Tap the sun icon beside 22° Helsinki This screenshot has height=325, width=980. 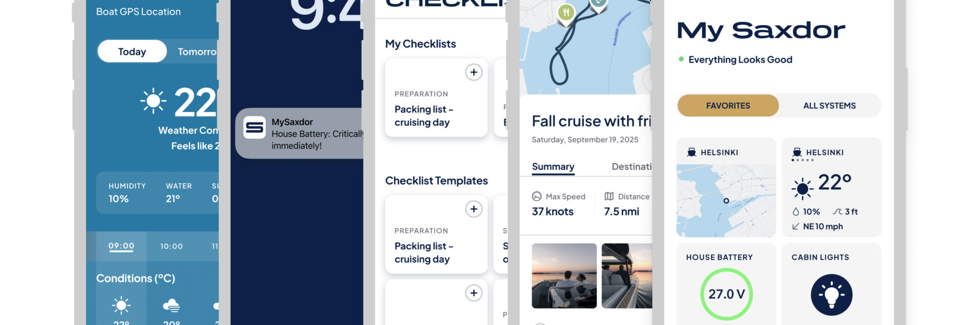tap(802, 189)
